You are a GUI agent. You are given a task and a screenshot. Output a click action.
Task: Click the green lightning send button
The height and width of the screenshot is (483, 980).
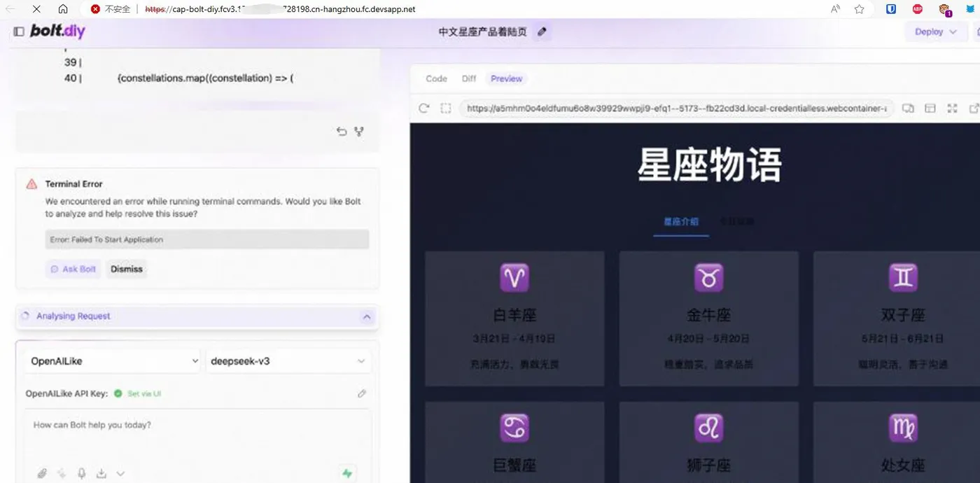347,473
